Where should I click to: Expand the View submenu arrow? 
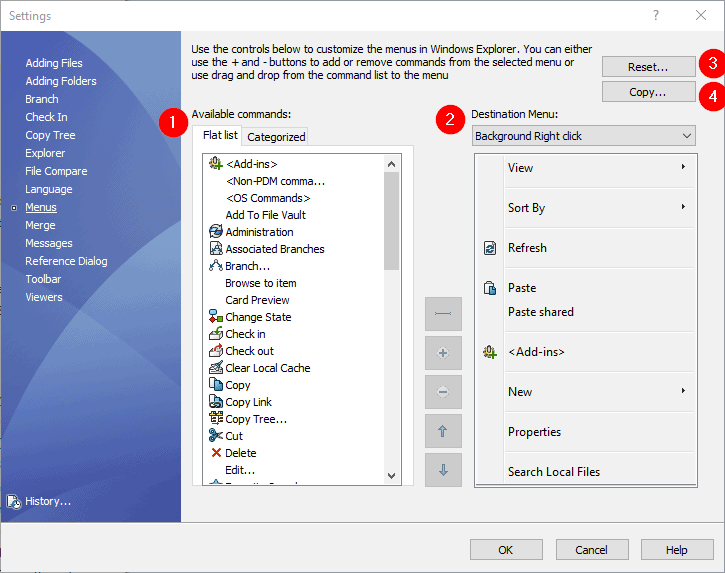click(683, 166)
